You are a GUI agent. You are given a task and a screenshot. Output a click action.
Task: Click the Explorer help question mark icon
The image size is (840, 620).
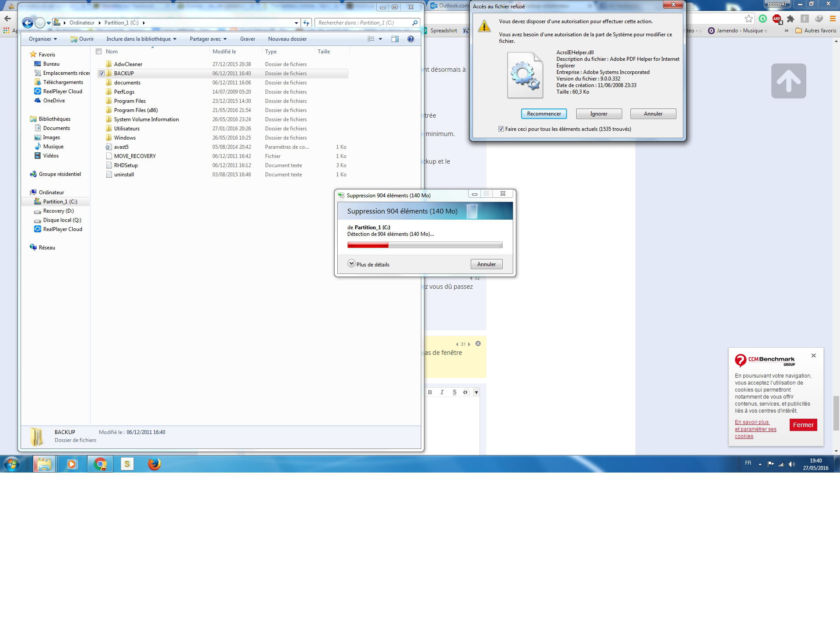[x=410, y=39]
